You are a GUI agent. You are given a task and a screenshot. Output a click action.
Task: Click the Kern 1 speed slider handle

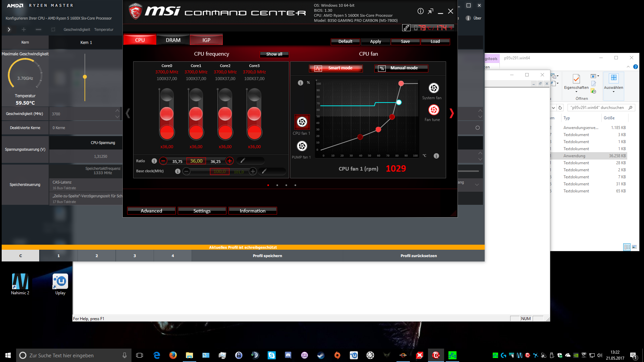85,77
